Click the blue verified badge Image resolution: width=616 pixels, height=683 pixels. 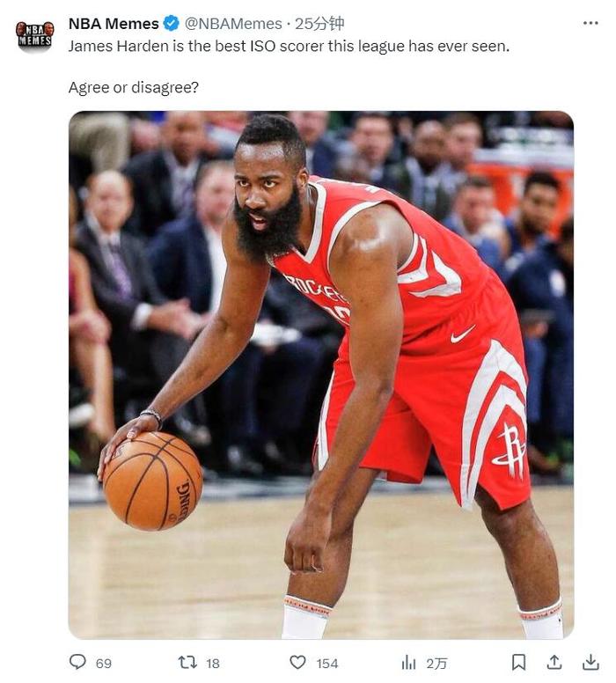[x=172, y=24]
